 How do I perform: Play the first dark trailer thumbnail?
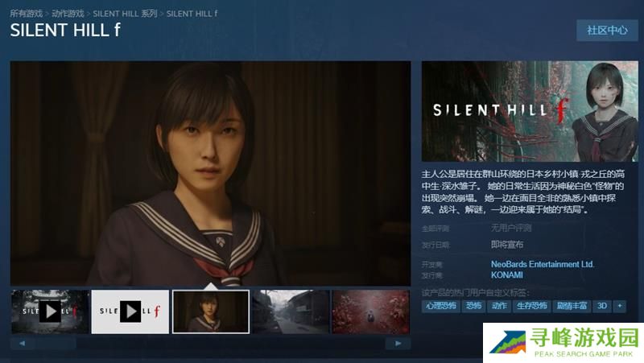point(50,311)
